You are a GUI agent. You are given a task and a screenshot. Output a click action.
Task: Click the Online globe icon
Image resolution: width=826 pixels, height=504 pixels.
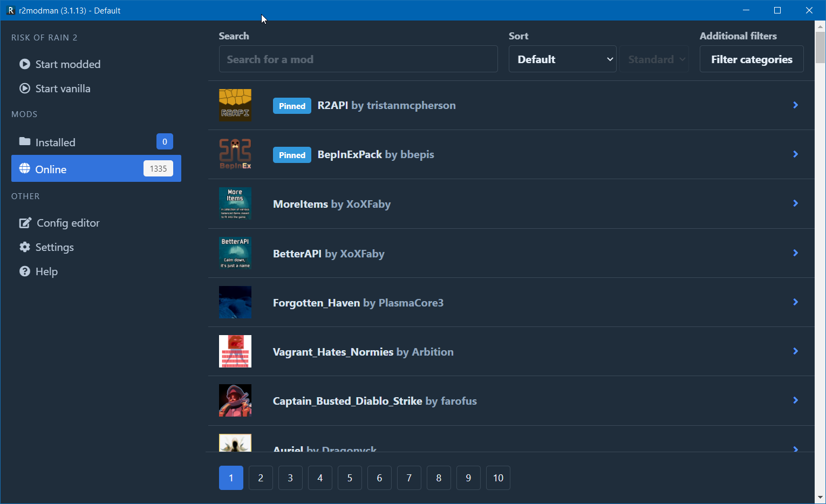tap(25, 169)
